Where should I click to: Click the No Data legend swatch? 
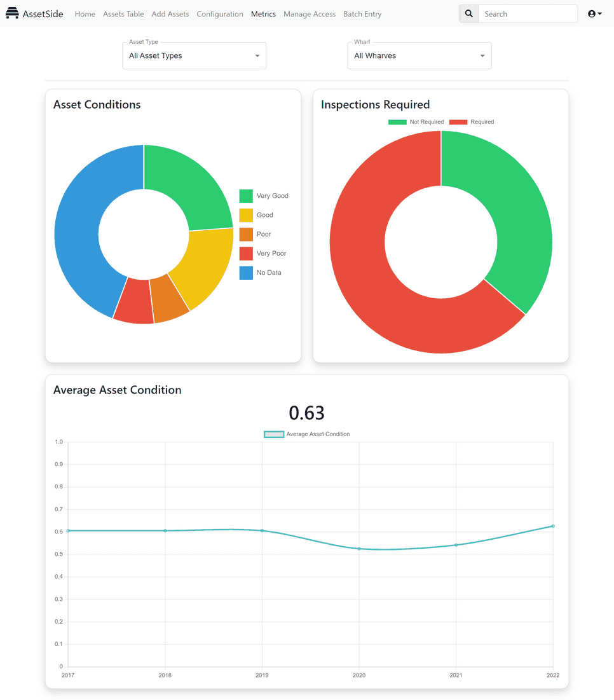click(x=247, y=272)
